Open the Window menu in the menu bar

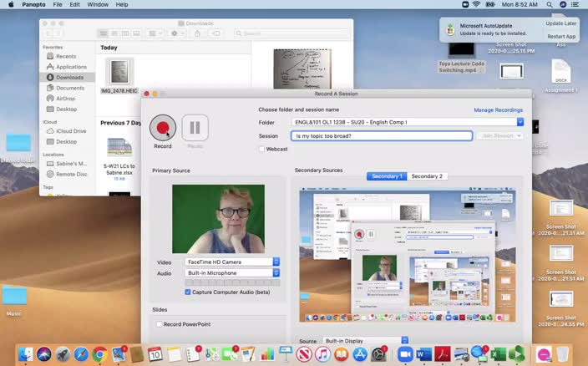(x=98, y=4)
